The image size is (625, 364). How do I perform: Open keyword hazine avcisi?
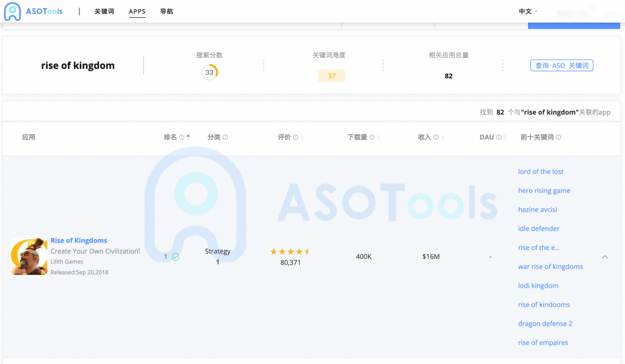(537, 210)
